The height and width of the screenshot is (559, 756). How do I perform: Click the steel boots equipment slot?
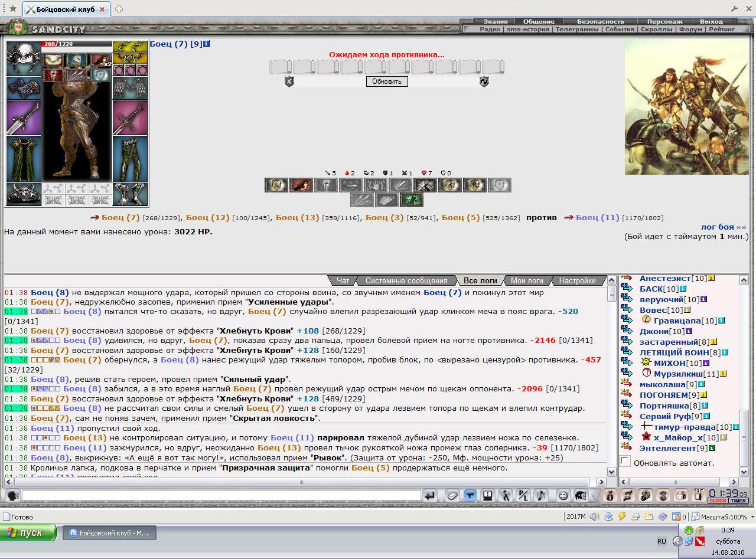pos(130,194)
